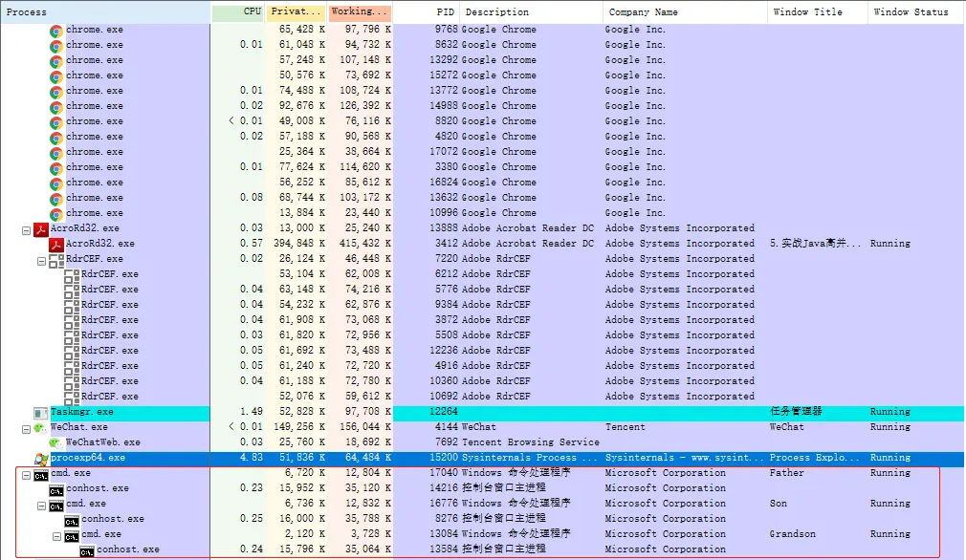Click Tencent Browsing Service description
Image resolution: width=966 pixels, height=560 pixels.
tap(531, 442)
